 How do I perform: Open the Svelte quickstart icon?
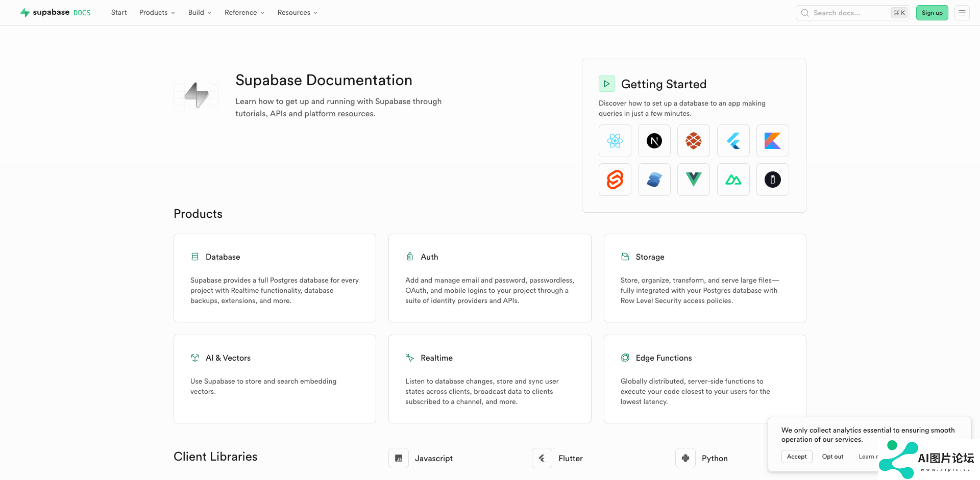pyautogui.click(x=615, y=180)
